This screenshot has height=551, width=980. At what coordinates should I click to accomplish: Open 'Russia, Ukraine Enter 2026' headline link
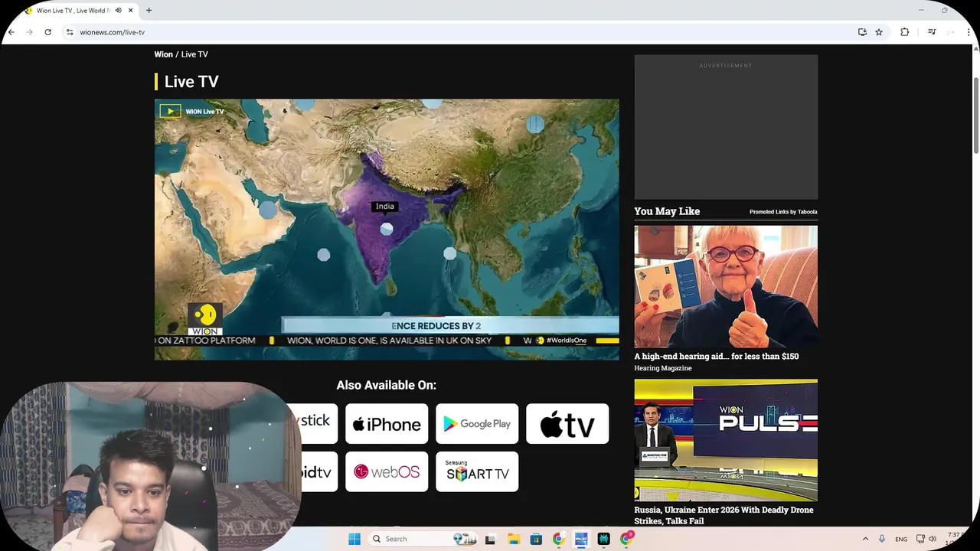coord(724,515)
